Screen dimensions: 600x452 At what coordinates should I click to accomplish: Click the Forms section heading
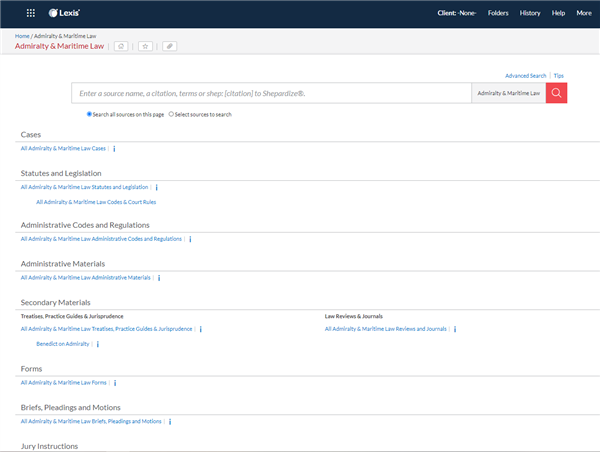point(31,369)
